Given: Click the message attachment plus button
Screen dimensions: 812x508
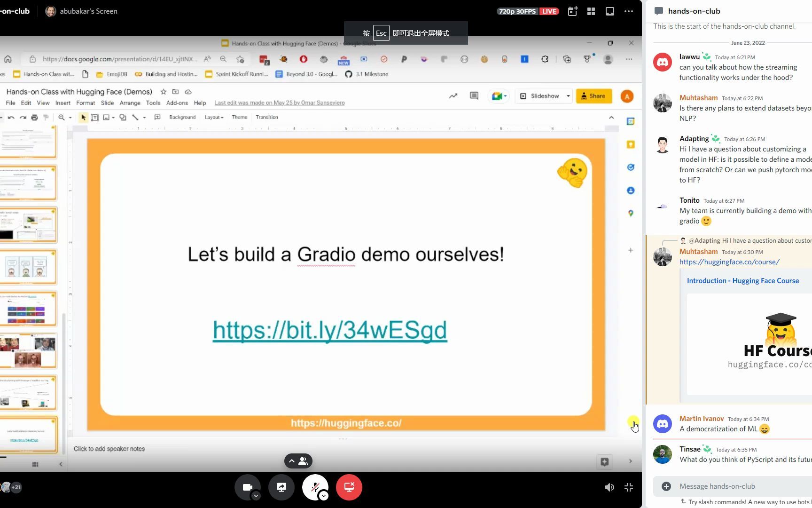Looking at the screenshot, I should pyautogui.click(x=666, y=486).
